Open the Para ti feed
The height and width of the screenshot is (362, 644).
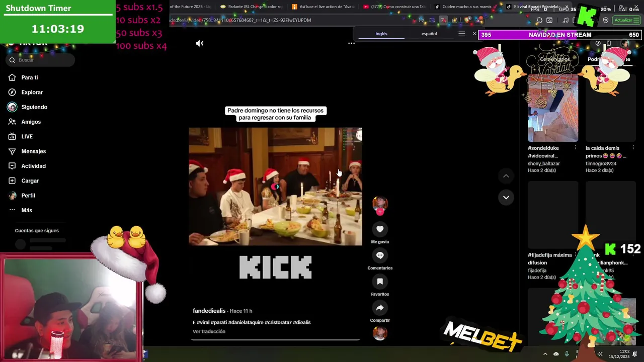coord(29,77)
